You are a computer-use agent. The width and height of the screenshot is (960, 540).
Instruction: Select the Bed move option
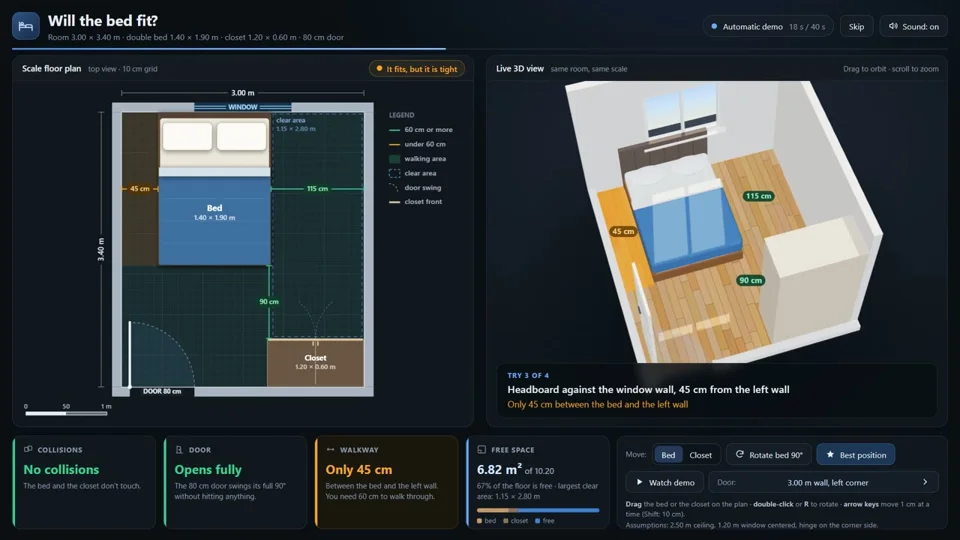668,455
